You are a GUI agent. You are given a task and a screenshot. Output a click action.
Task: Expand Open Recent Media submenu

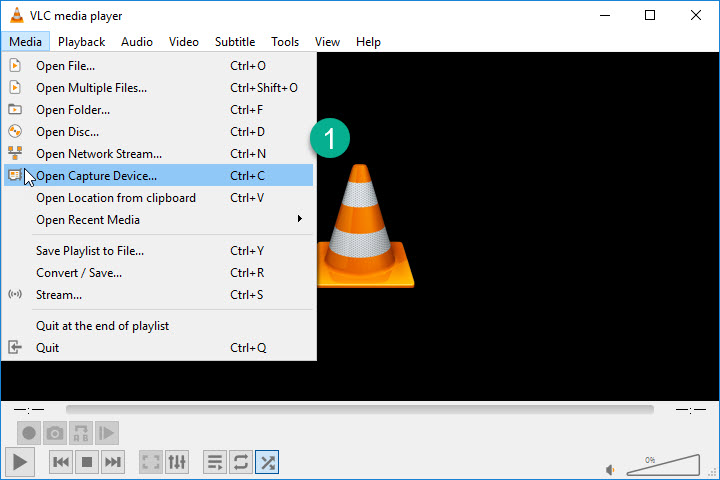click(158, 220)
